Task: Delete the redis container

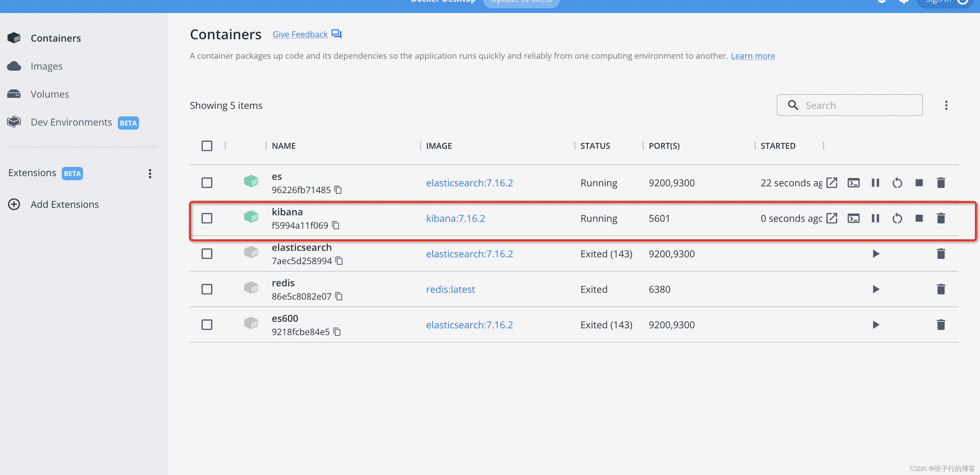Action: click(941, 289)
